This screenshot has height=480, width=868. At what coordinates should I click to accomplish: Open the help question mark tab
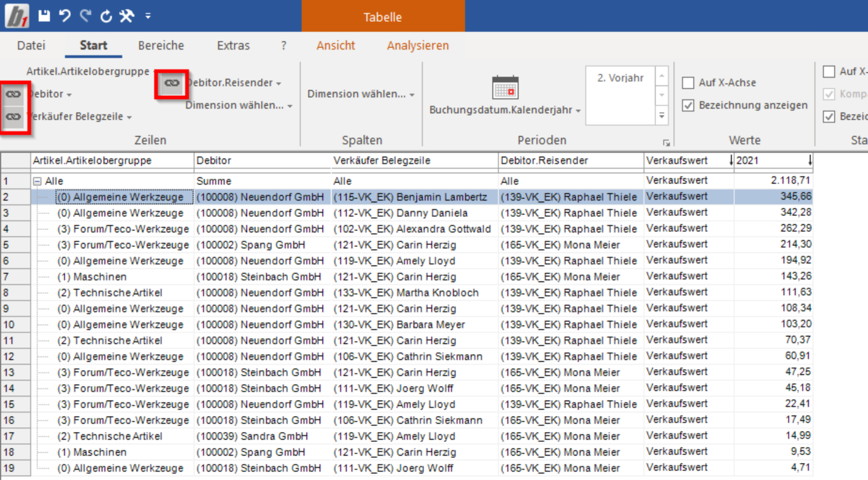click(x=284, y=45)
